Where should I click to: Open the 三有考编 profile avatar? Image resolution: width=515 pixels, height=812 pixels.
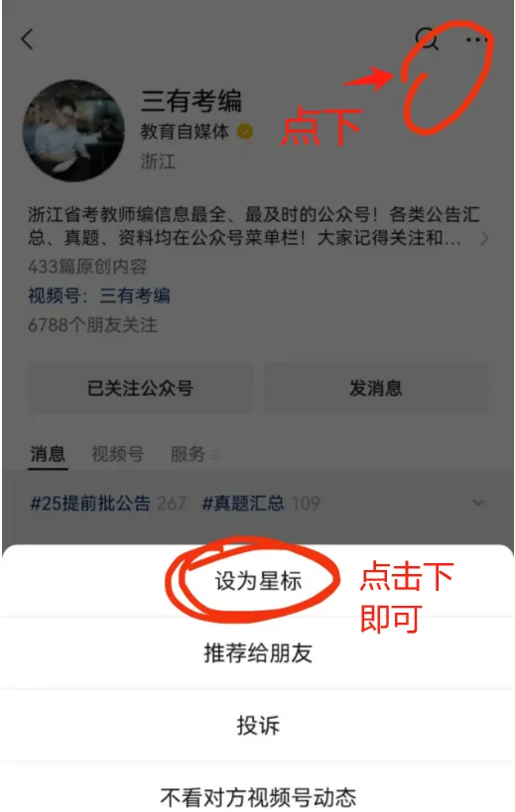coord(73,131)
